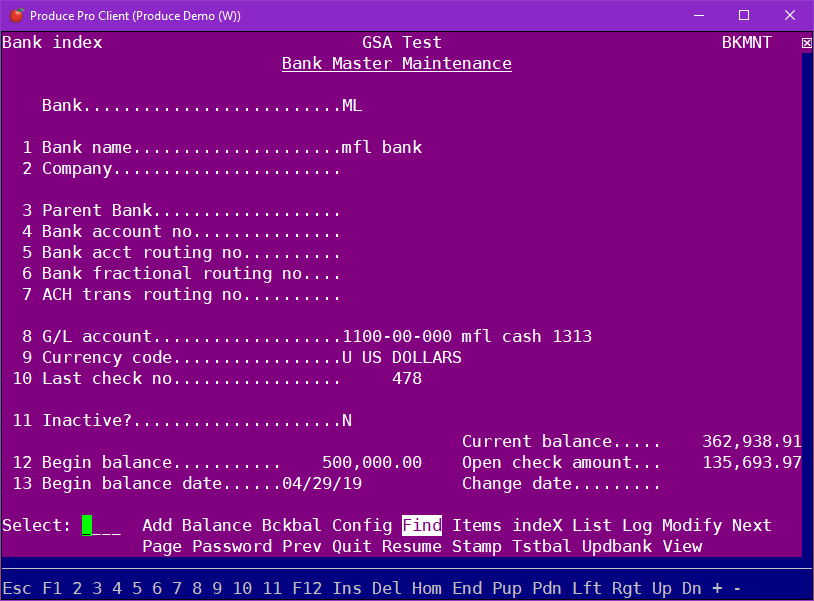The image size is (814, 601).
Task: Click the End key on bottom bar
Action: point(467,589)
